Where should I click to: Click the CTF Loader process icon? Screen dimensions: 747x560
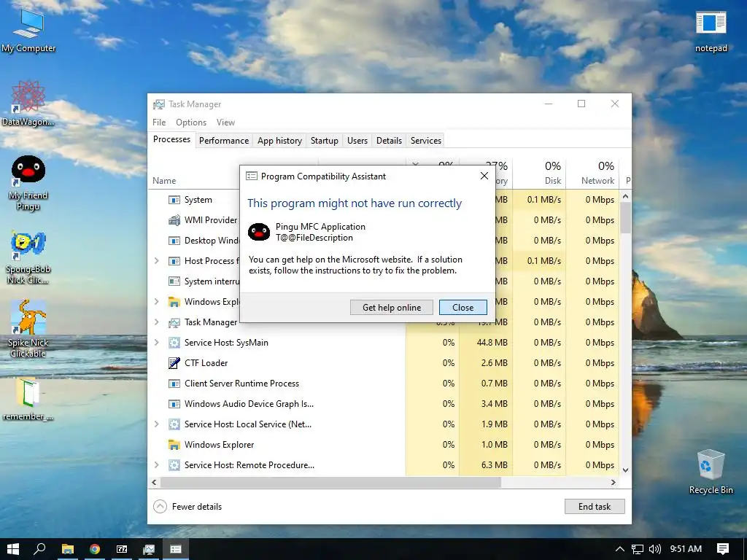(174, 363)
